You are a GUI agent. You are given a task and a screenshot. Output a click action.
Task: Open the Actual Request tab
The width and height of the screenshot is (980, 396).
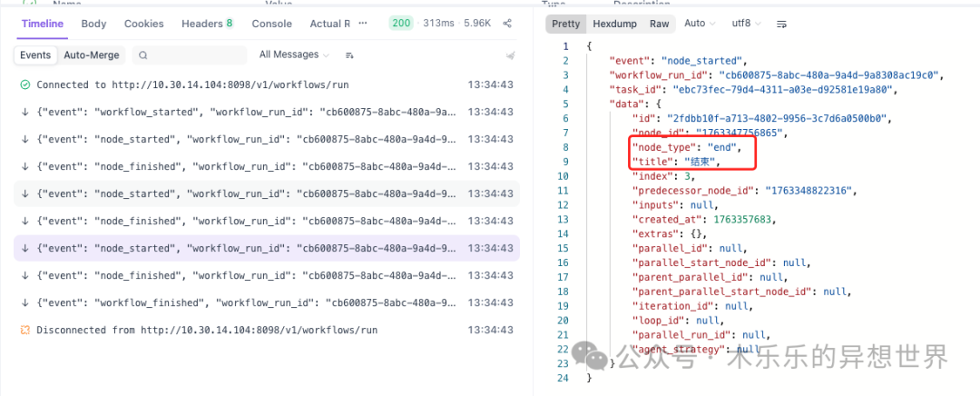330,24
